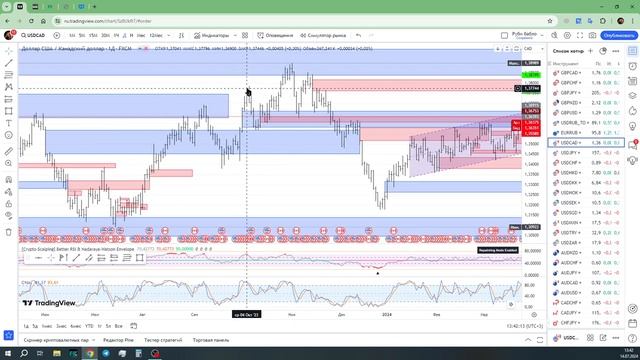The height and width of the screenshot is (360, 640).
Task: Maximize the bottom panel
Action: pyautogui.click(x=540, y=340)
